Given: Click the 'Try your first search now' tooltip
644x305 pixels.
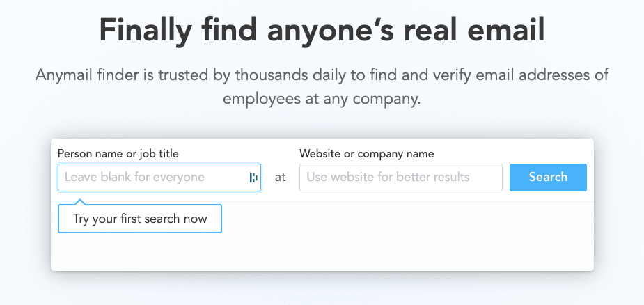Looking at the screenshot, I should 140,219.
